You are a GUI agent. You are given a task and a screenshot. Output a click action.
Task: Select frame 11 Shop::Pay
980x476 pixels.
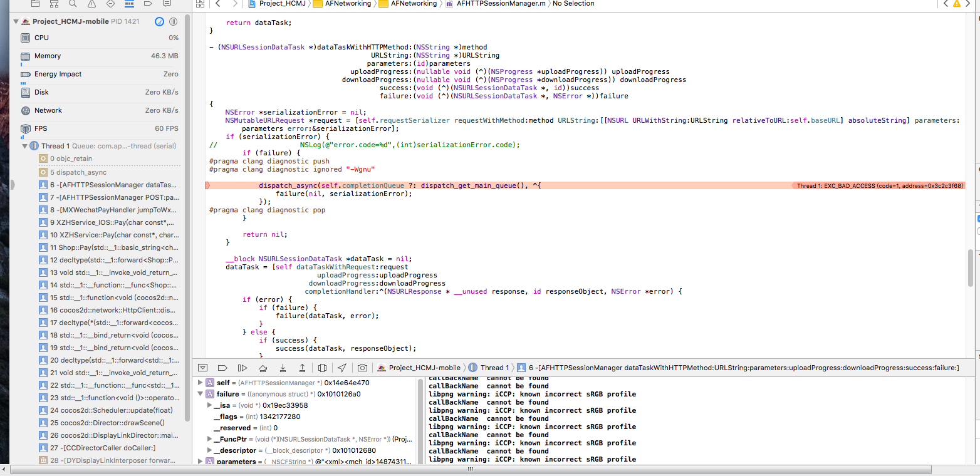click(110, 247)
